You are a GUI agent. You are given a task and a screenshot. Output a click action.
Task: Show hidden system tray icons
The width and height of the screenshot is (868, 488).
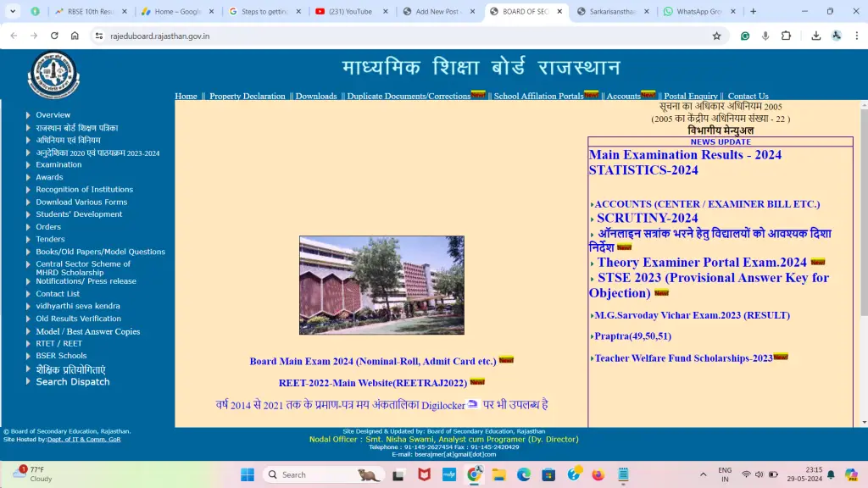pyautogui.click(x=703, y=474)
